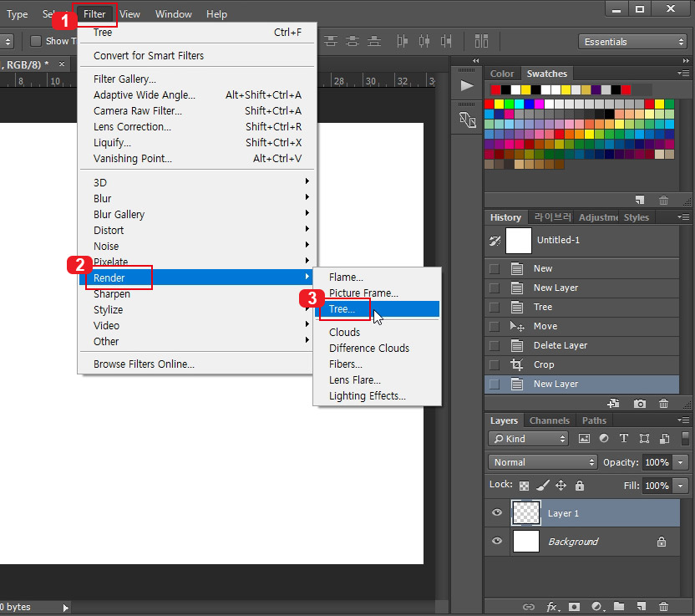Click the Background layer lock icon
This screenshot has height=616, width=695.
pos(662,542)
